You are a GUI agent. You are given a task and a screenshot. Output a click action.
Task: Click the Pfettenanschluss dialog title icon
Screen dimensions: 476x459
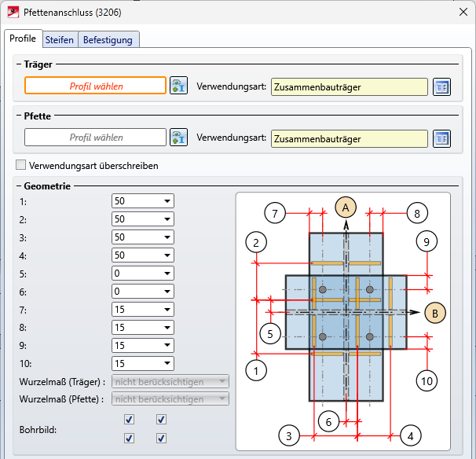[13, 12]
